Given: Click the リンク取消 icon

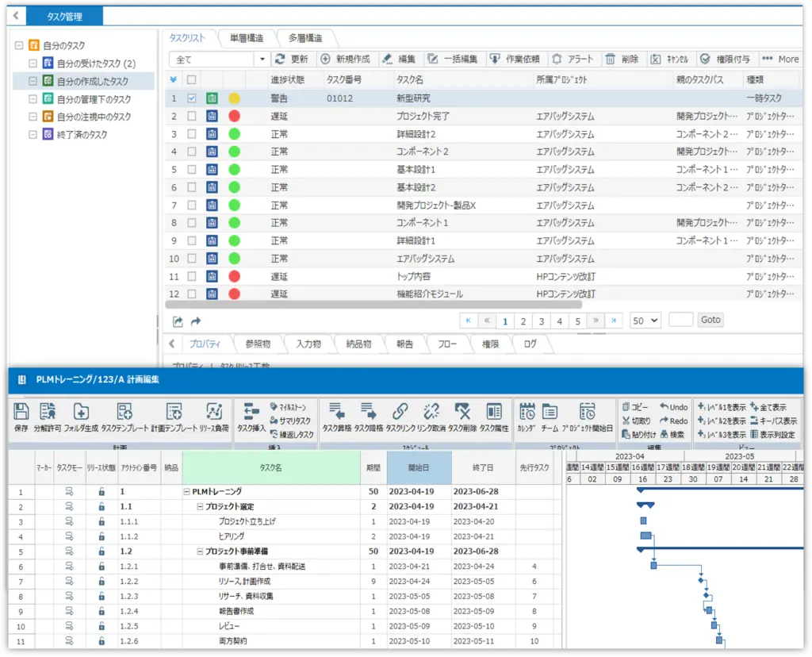Looking at the screenshot, I should point(431,412).
